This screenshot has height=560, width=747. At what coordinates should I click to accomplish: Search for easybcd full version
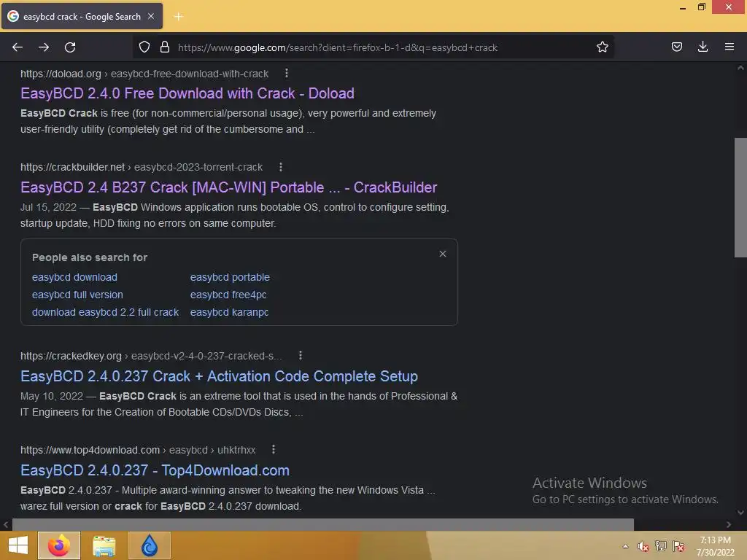(77, 295)
